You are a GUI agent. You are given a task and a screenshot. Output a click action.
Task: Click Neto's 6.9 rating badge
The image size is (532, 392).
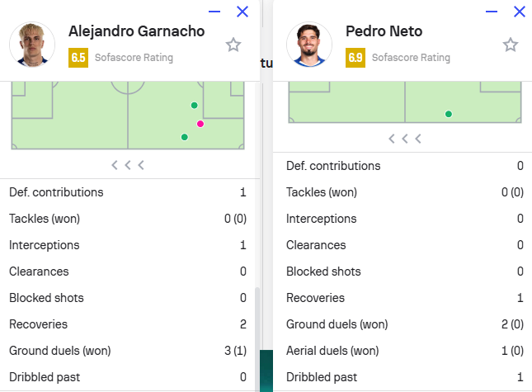[355, 58]
